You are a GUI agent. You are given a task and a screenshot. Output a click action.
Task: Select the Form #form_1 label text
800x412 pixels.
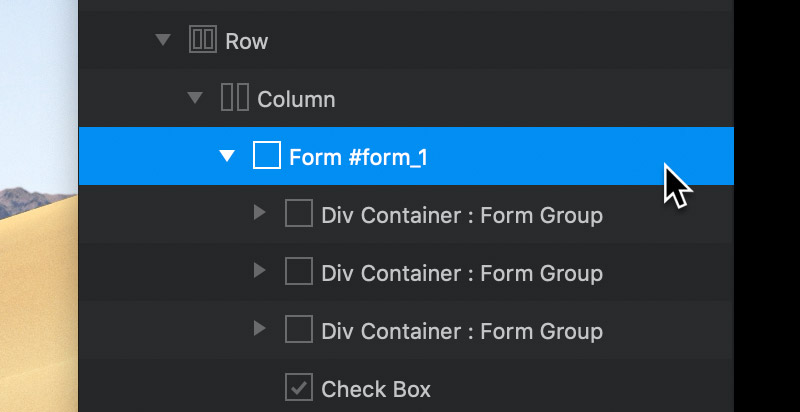point(358,158)
